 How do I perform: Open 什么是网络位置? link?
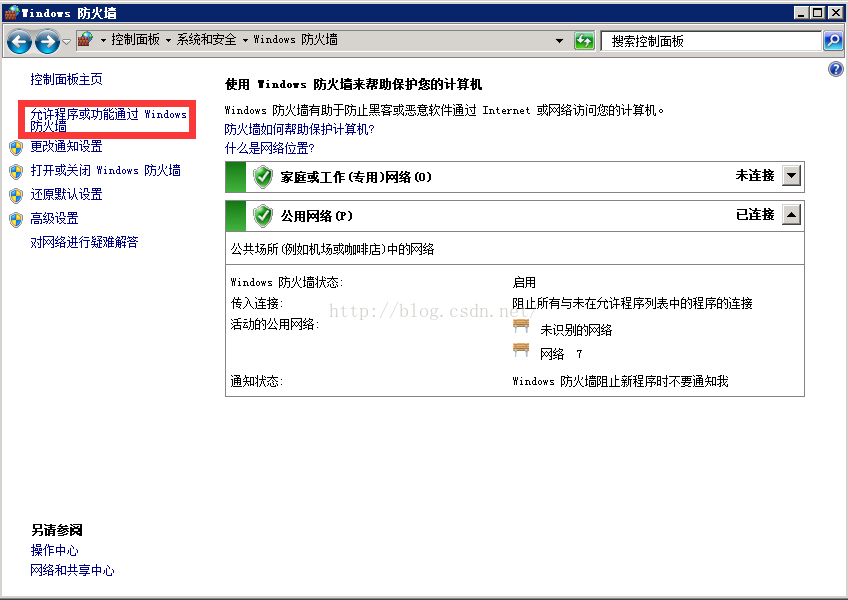pos(269,148)
